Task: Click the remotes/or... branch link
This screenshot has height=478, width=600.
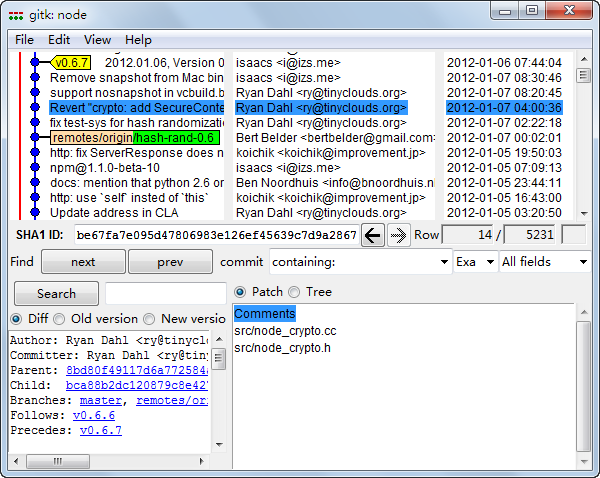Action: click(172, 400)
